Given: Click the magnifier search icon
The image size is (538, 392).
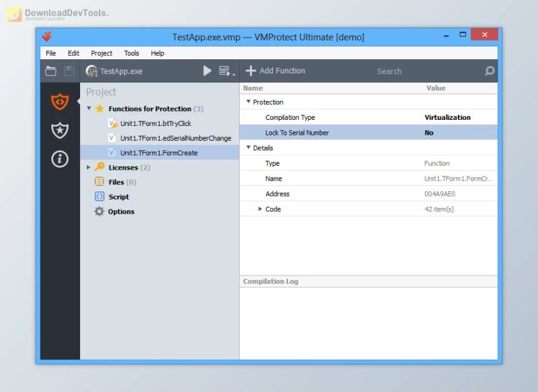Looking at the screenshot, I should [490, 71].
